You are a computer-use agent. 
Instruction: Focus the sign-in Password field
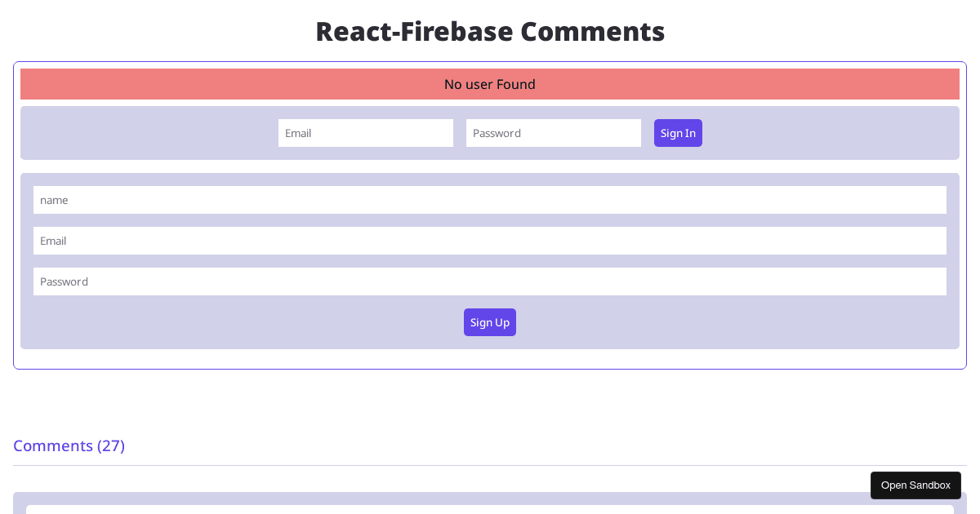(x=554, y=133)
